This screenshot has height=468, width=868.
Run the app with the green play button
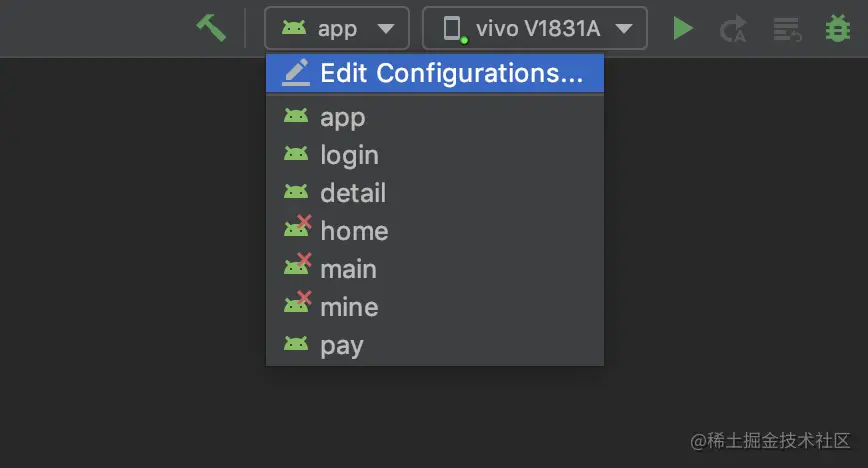tap(683, 28)
